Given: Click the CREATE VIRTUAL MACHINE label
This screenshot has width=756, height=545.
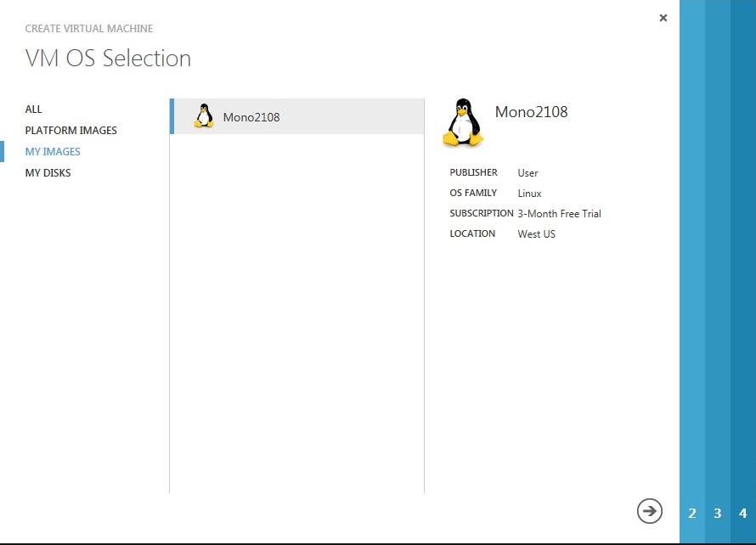Looking at the screenshot, I should [89, 29].
